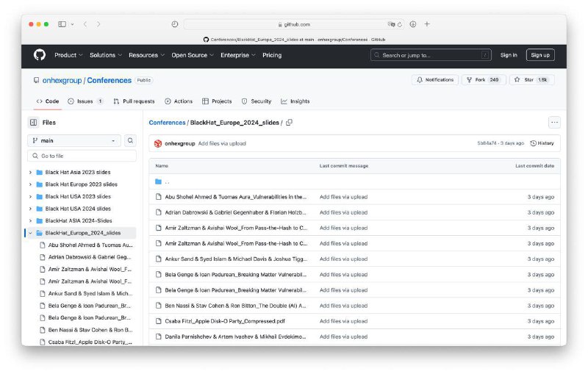
Task: Expand the Black Hat Europe 2023 slides folder
Action: coord(30,184)
